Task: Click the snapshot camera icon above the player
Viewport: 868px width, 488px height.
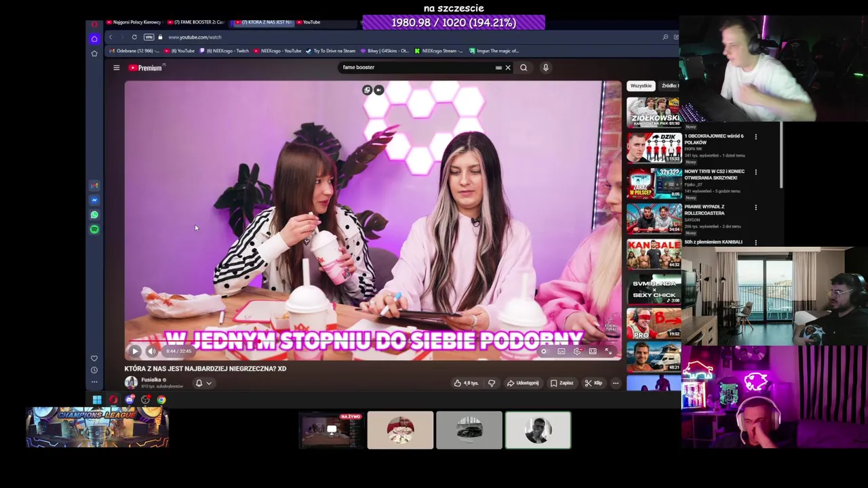Action: tap(378, 90)
